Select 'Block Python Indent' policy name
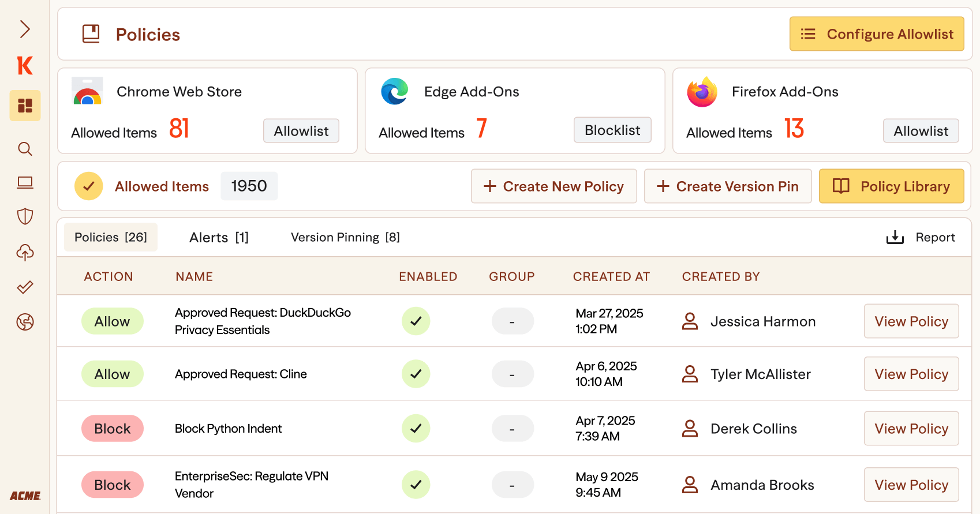980x514 pixels. point(229,429)
